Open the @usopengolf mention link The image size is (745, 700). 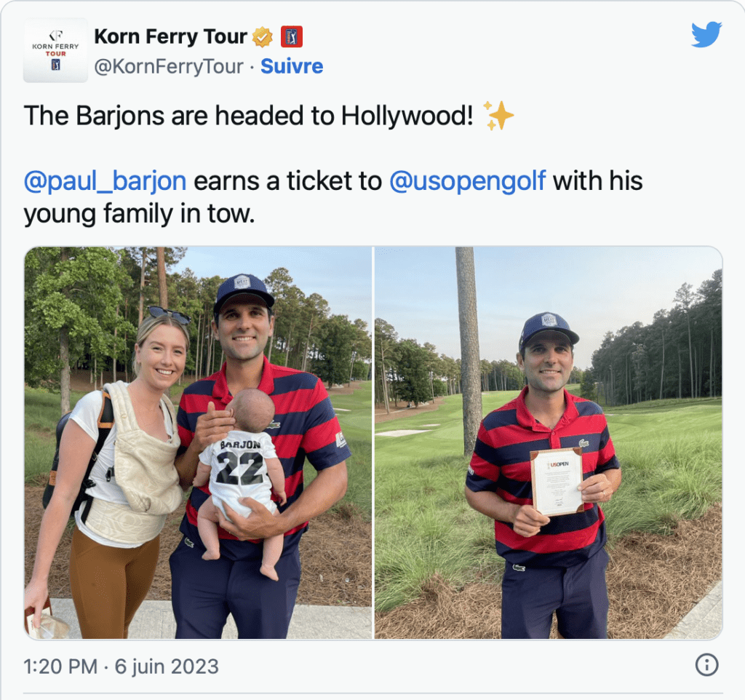pyautogui.click(x=468, y=181)
